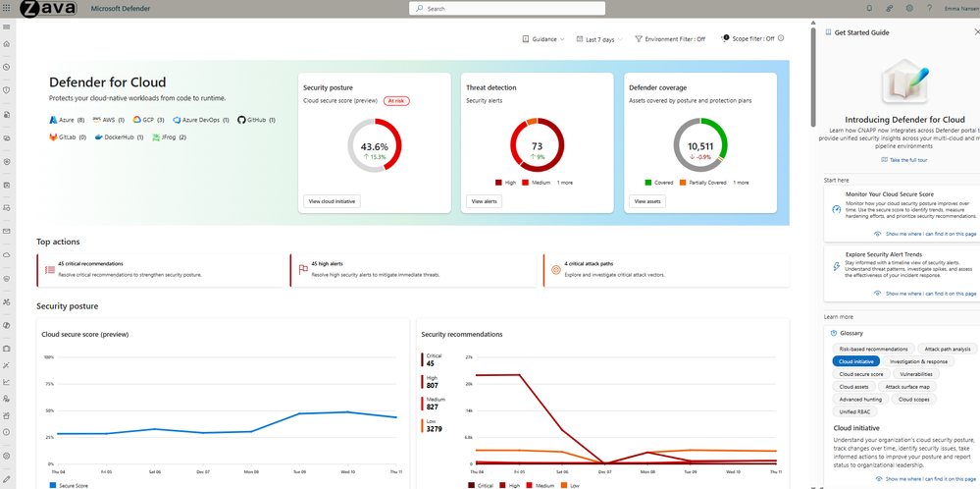
Task: Click the help question mark icon
Action: tap(929, 9)
